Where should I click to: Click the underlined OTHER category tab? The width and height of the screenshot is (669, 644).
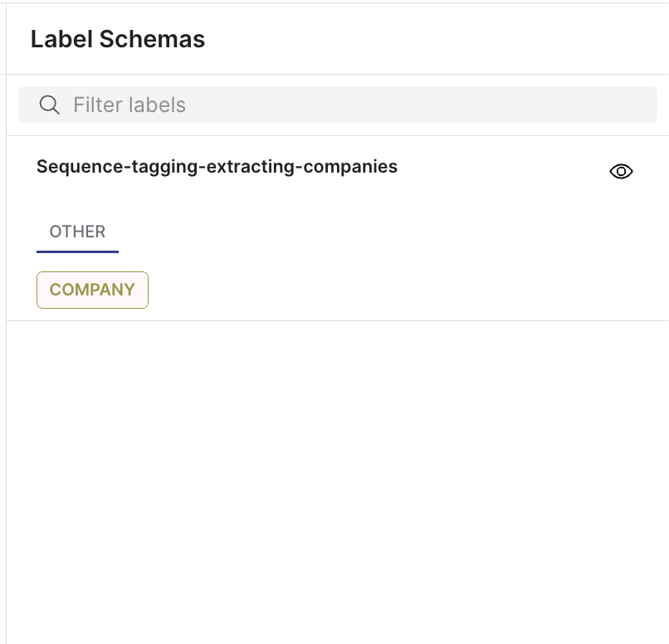77,232
